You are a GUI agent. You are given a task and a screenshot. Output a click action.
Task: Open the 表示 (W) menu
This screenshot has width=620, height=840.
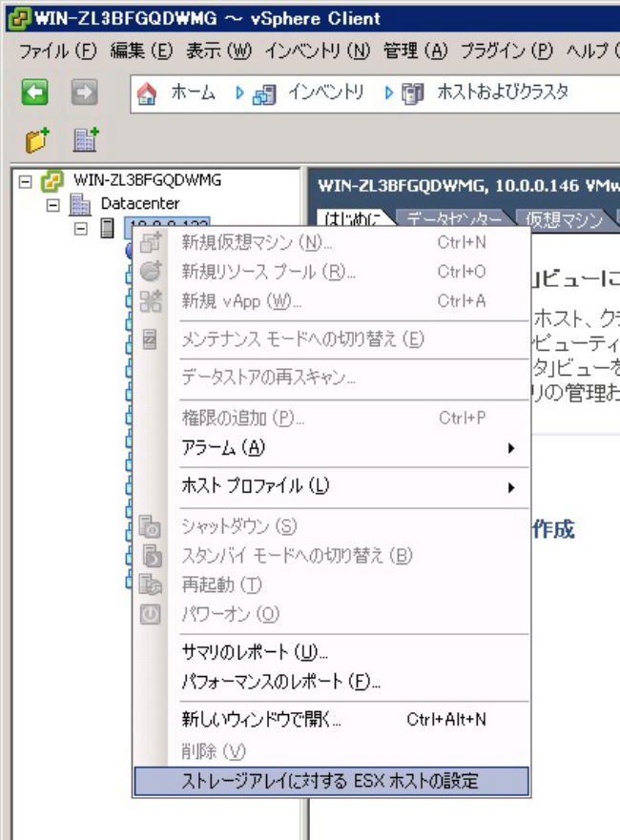[218, 51]
